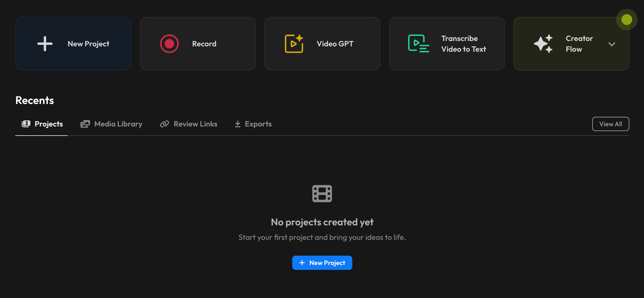The image size is (644, 298).
Task: Click the Exports download arrow icon
Action: [x=238, y=124]
